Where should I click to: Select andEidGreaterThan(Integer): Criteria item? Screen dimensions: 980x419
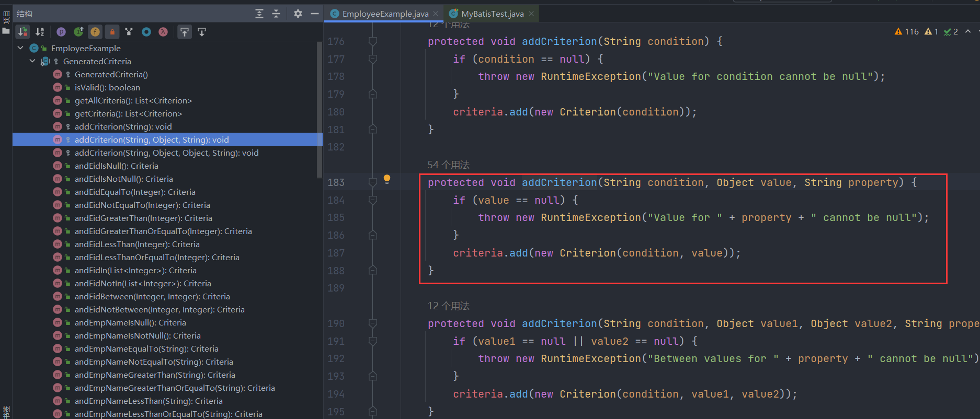pos(143,218)
